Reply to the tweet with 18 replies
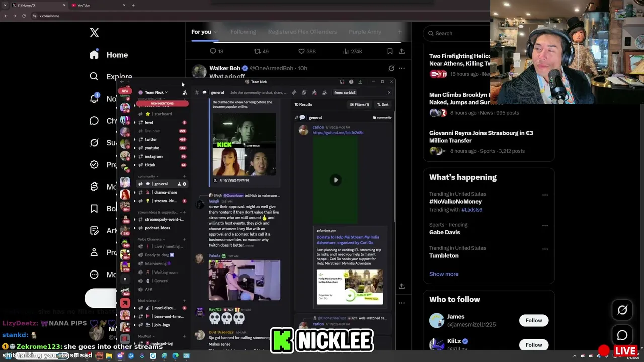 pyautogui.click(x=216, y=51)
